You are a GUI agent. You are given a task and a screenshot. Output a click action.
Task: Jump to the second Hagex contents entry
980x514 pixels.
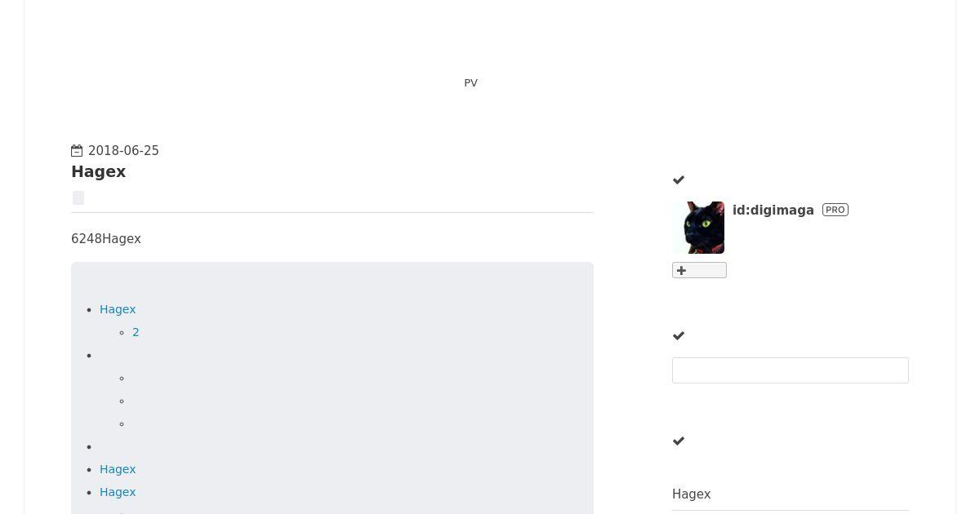coord(118,469)
